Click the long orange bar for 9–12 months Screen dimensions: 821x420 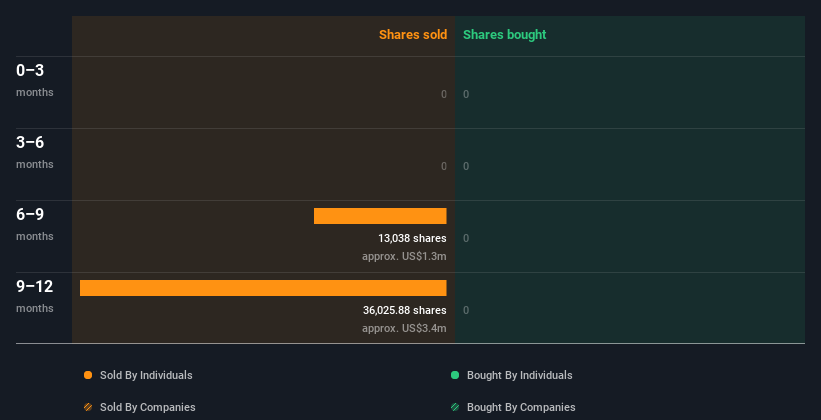coord(263,288)
